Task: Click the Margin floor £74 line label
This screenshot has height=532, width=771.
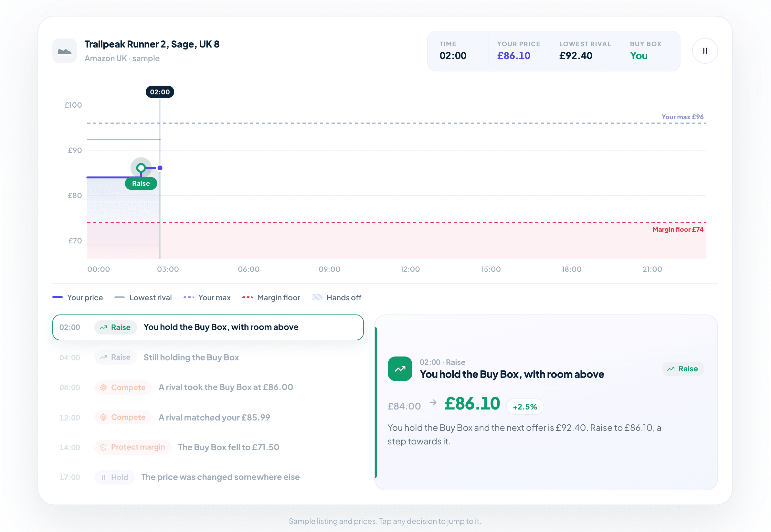Action: 677,229
